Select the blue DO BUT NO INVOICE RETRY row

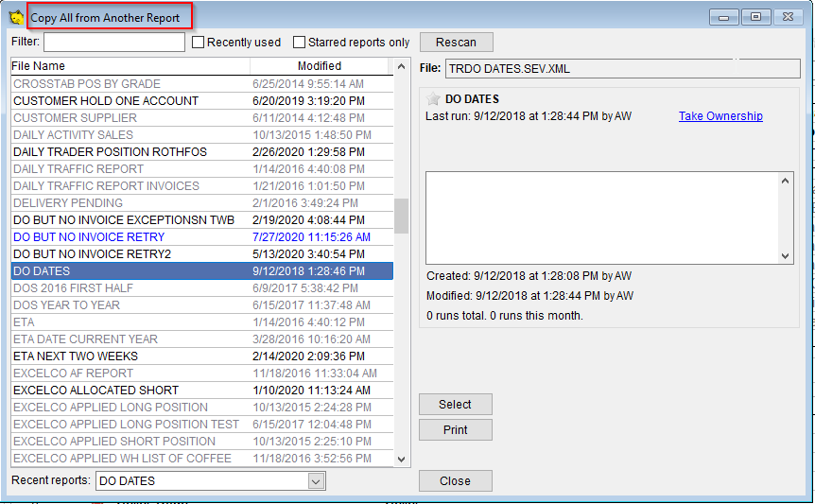(202, 237)
